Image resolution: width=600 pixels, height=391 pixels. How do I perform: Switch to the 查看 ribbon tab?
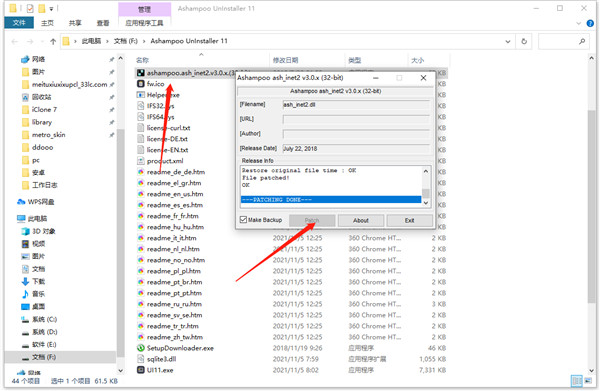[103, 23]
